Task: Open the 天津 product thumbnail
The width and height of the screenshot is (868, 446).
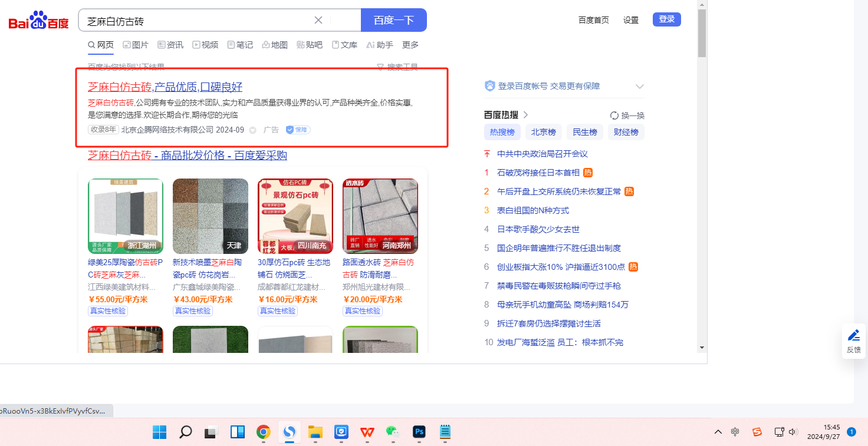Action: click(x=211, y=216)
